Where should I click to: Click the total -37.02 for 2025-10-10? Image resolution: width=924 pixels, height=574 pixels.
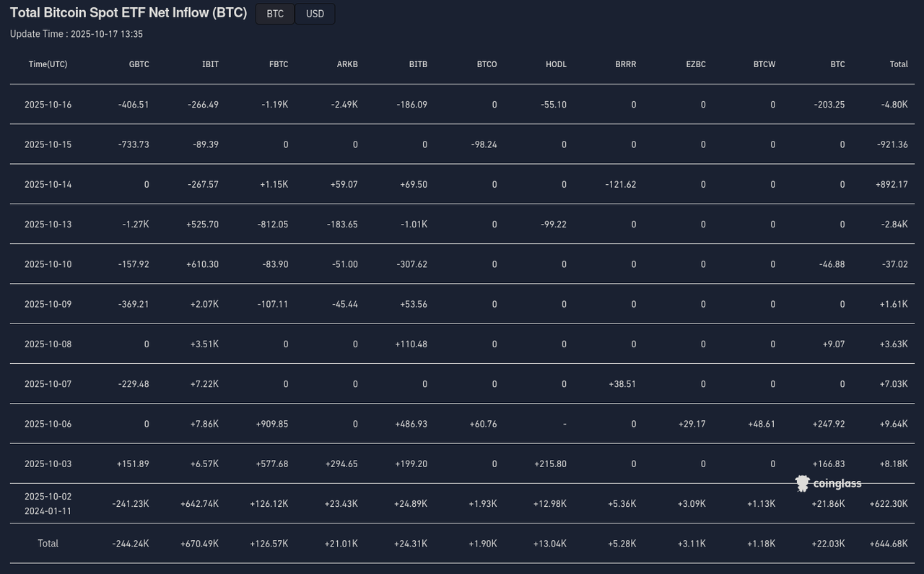click(894, 264)
